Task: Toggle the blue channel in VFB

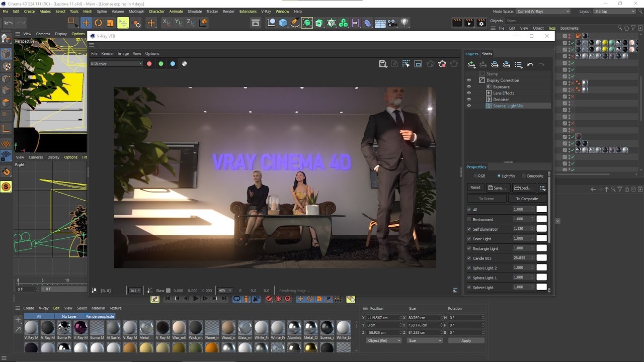Action: [x=173, y=64]
